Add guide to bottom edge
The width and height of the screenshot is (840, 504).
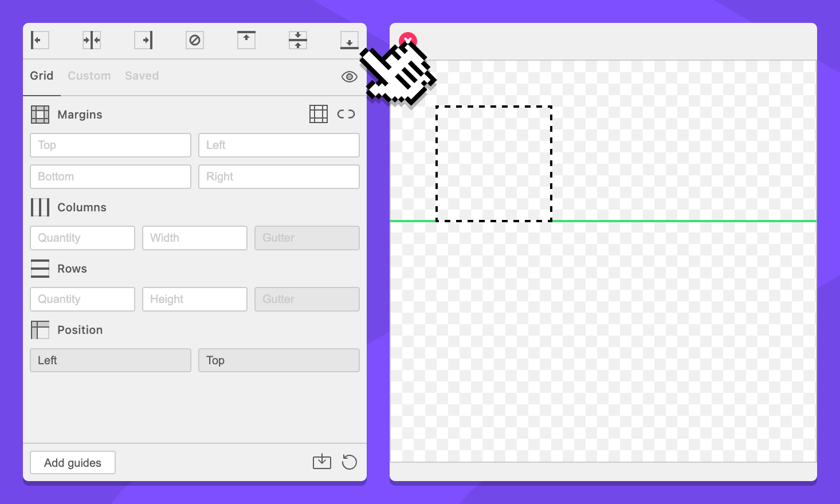349,40
